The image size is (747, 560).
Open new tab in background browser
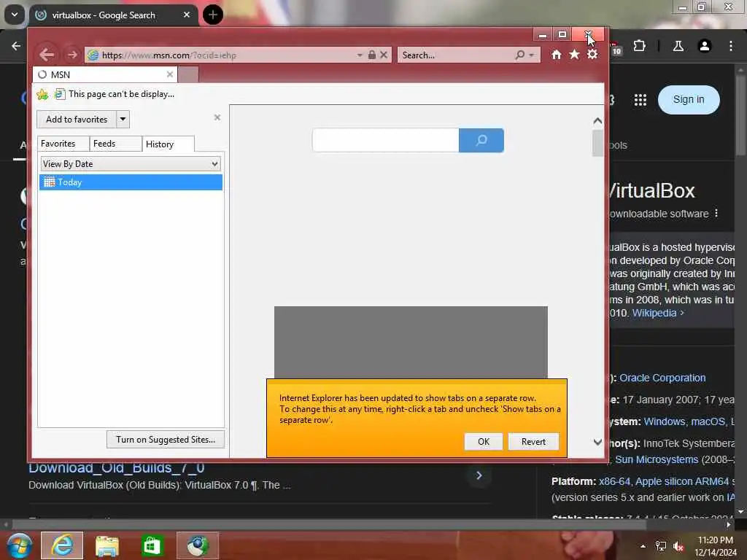coord(212,15)
